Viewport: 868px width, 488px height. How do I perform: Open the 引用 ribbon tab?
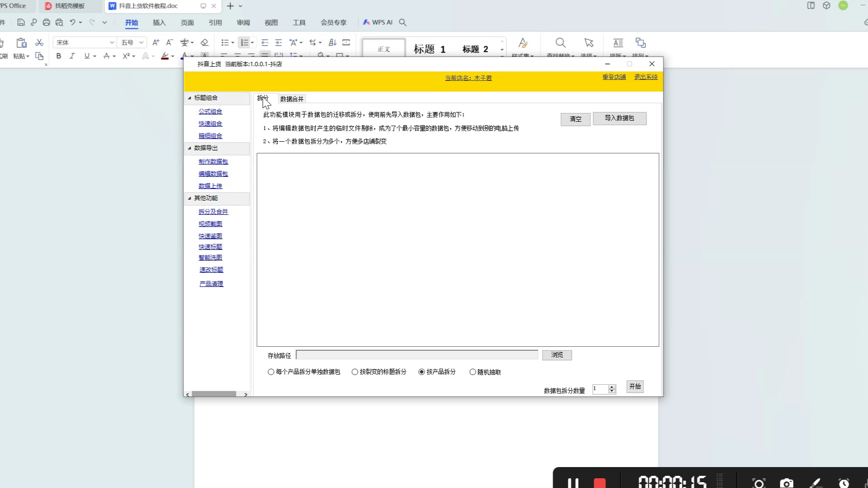click(215, 22)
